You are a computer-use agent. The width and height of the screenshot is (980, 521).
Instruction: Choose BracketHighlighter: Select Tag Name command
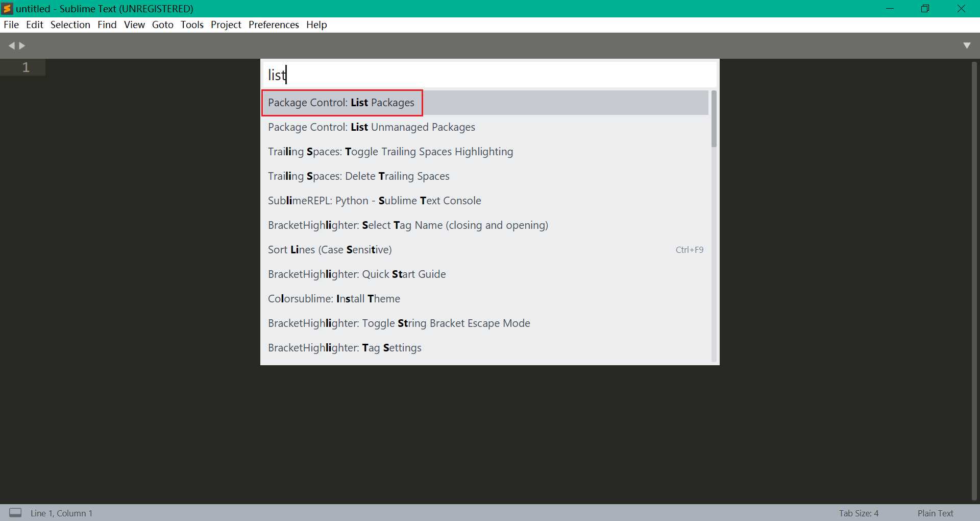pos(485,225)
